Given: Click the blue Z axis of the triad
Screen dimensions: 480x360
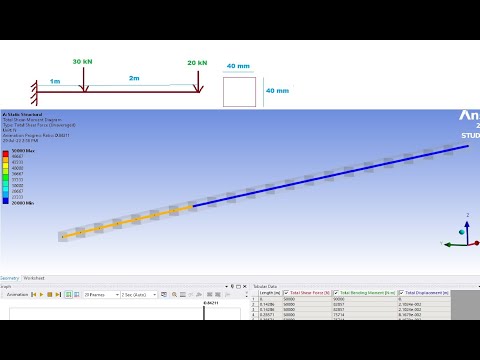Looking at the screenshot, I should point(467,232).
